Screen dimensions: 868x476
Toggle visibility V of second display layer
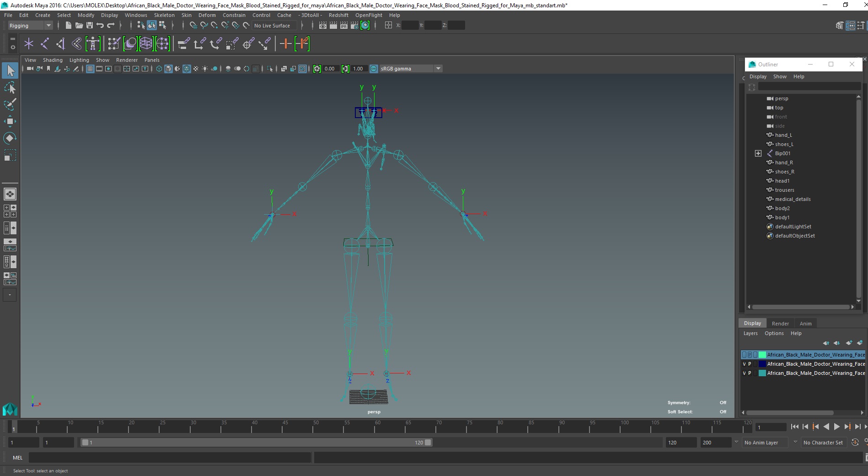click(744, 364)
